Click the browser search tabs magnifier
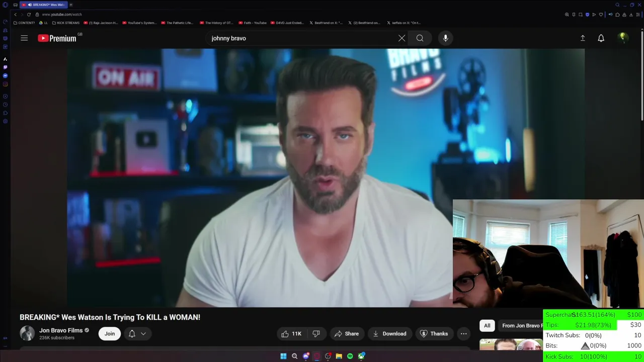The height and width of the screenshot is (362, 644). (x=617, y=5)
